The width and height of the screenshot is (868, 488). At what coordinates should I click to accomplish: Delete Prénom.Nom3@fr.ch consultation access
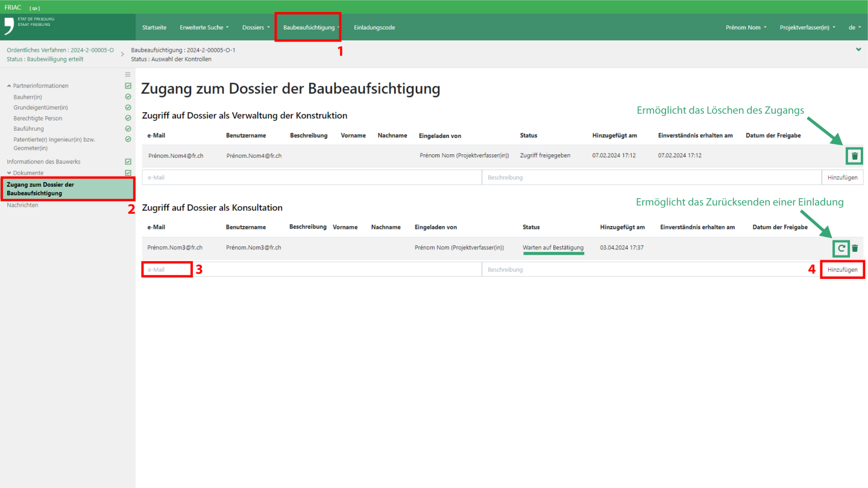[x=855, y=248]
